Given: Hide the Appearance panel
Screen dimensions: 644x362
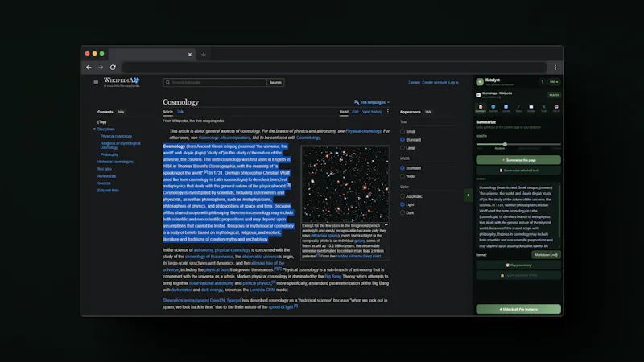Looking at the screenshot, I should 428,112.
